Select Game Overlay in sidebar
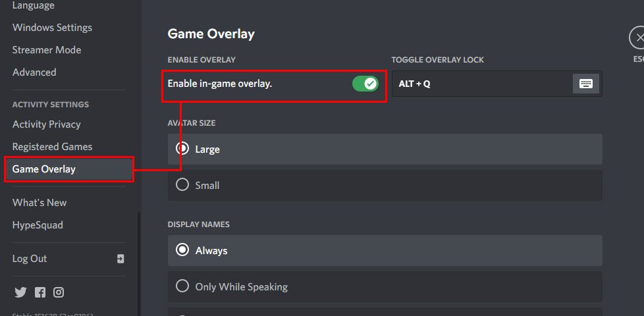The height and width of the screenshot is (316, 644). [44, 169]
